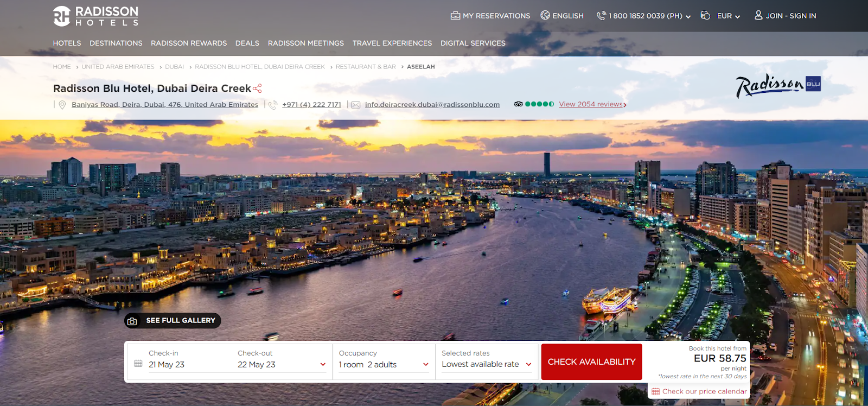Select the English language option

pos(567,16)
